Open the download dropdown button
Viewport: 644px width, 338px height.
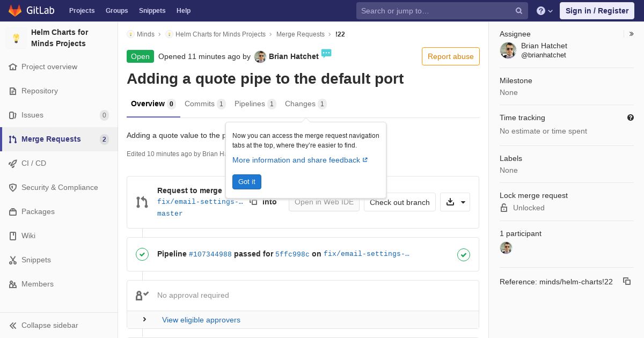(455, 202)
